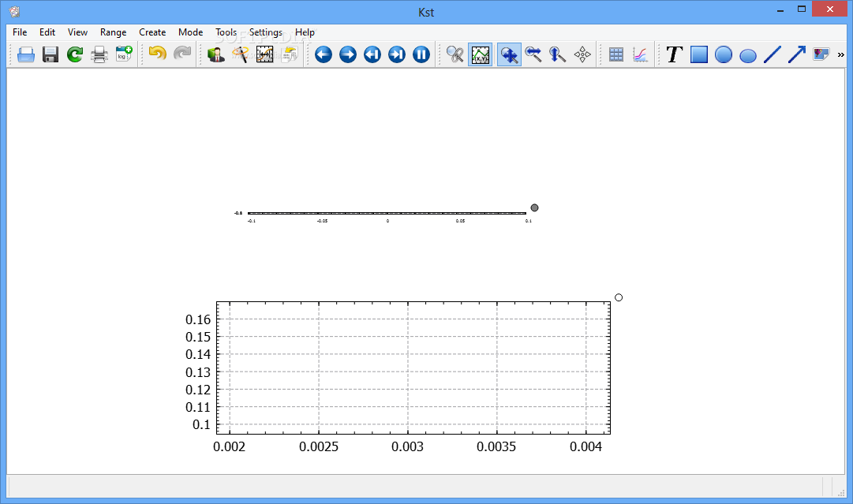The height and width of the screenshot is (504, 853).
Task: Open the Tools menu
Action: 226,32
